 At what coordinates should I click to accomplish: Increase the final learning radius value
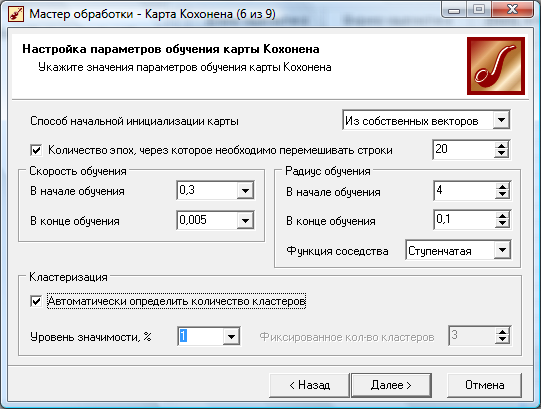click(x=502, y=216)
